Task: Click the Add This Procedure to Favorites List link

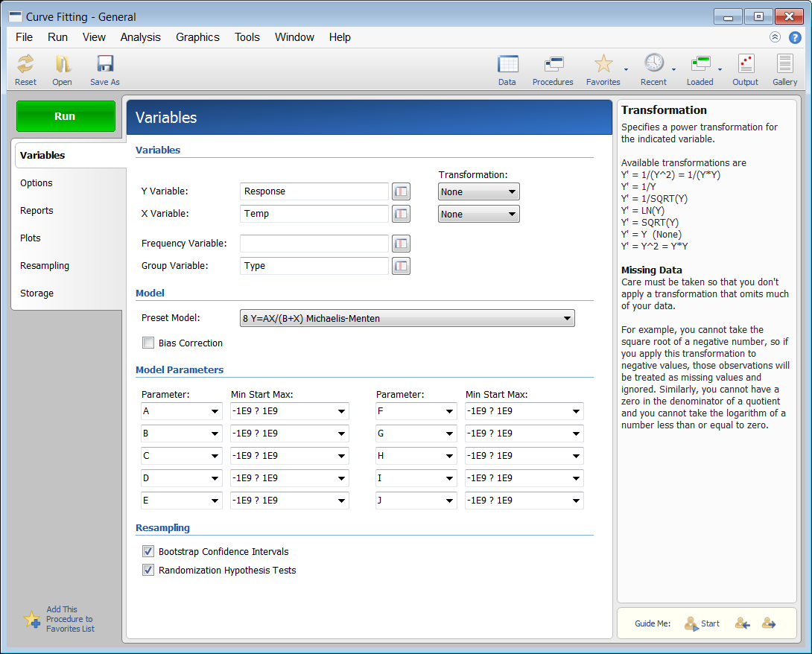Action: point(71,619)
